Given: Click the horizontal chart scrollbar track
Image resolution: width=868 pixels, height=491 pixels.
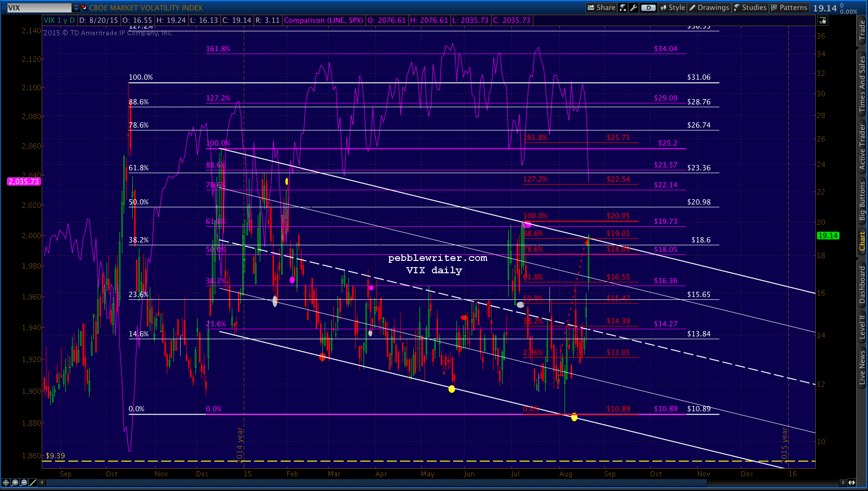Looking at the screenshot, I should [x=427, y=482].
